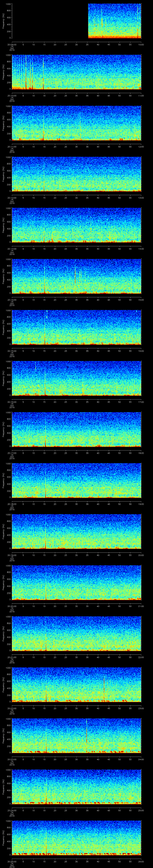Click the Frequency (Hz) label of the 20:19:00 panel
153x868 pixels.
[x=3, y=531]
